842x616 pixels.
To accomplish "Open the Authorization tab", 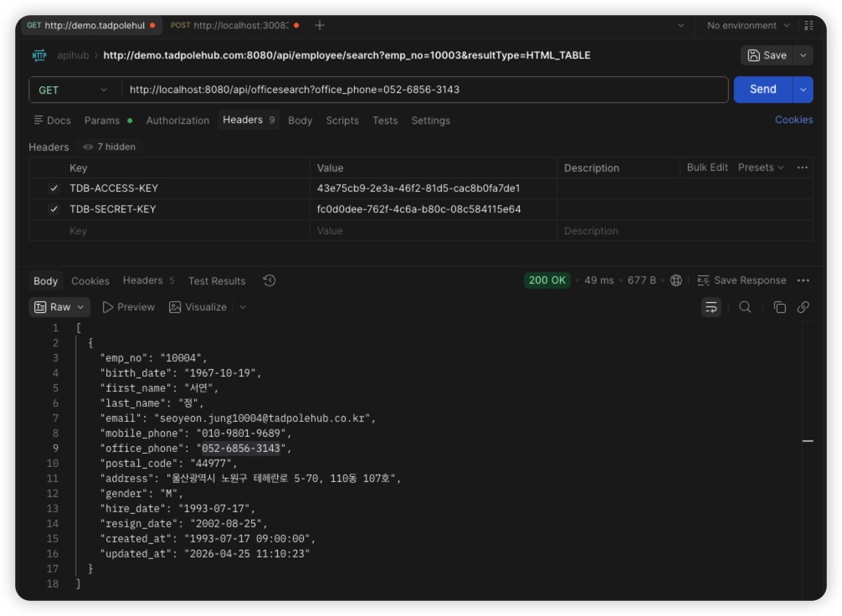I will pyautogui.click(x=177, y=121).
